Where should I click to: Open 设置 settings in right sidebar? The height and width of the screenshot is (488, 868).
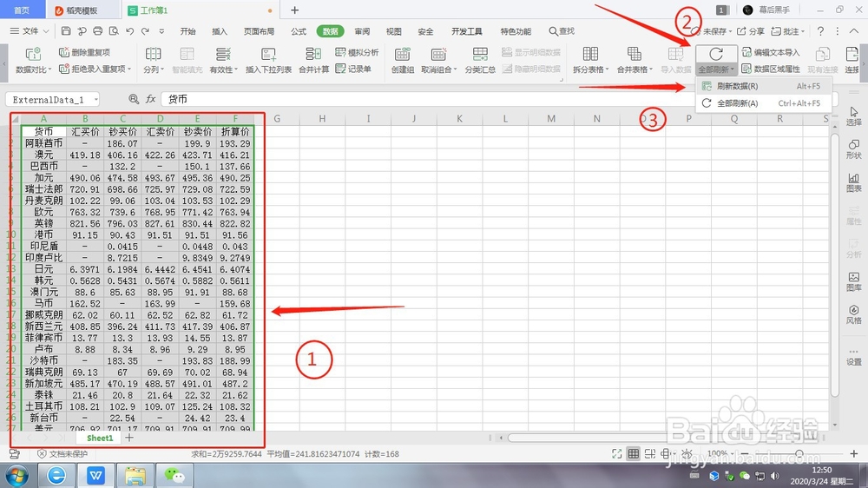tap(853, 356)
